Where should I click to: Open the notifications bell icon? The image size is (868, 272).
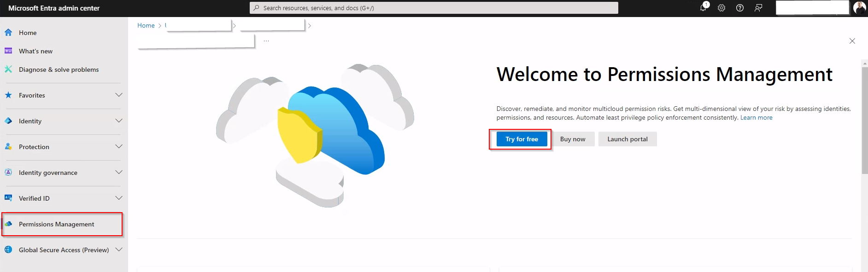coord(703,8)
